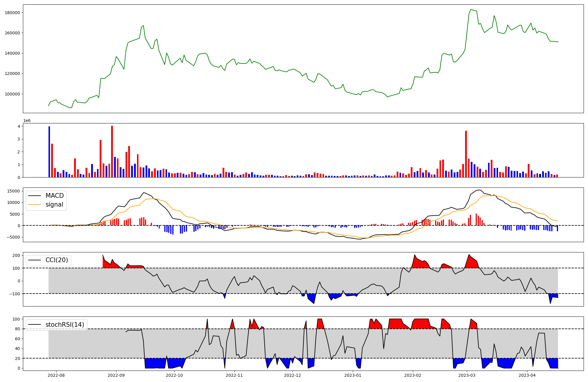588x382 pixels.
Task: Click the 2022-11 x-axis date label
Action: pos(234,375)
